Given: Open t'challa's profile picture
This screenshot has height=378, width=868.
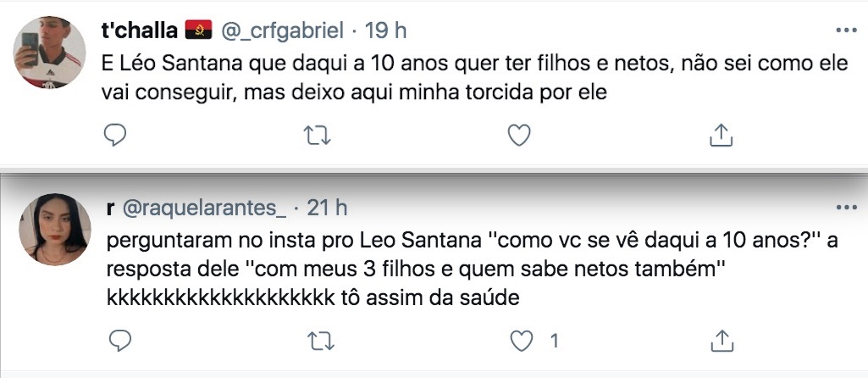Looking at the screenshot, I should click(x=52, y=53).
